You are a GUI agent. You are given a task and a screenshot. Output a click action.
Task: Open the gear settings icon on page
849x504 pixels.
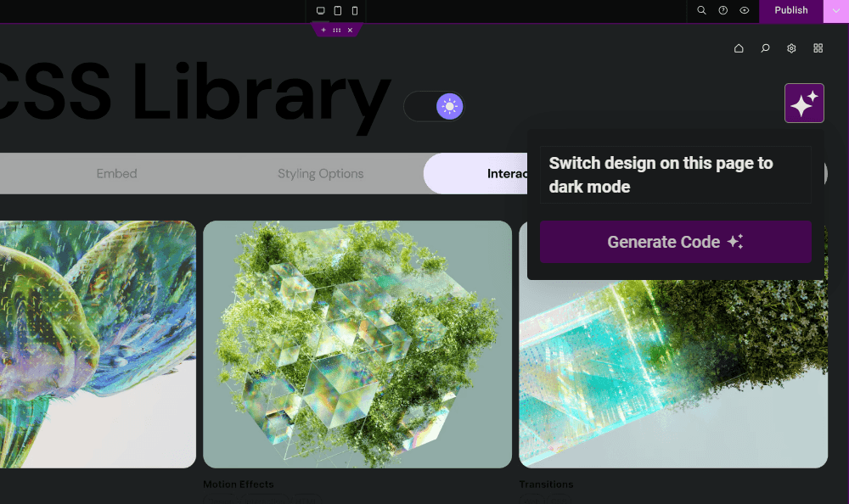(x=791, y=48)
